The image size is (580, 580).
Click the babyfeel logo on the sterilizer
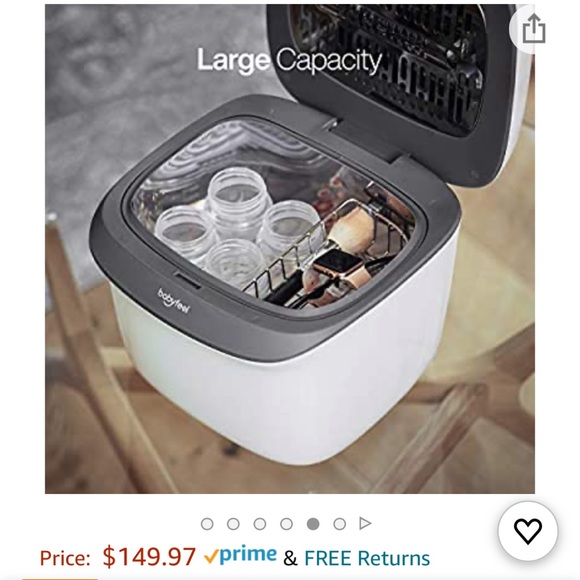pos(174,301)
